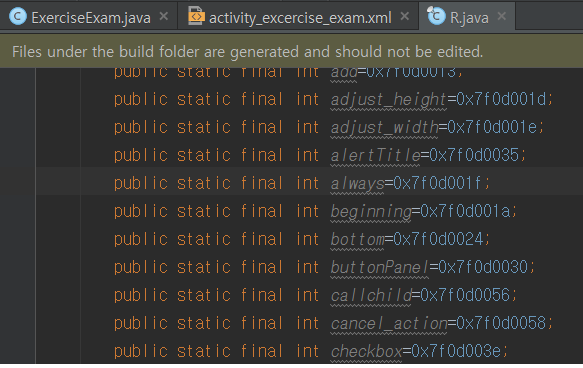
Task: Click the callchild field name
Action: point(371,296)
